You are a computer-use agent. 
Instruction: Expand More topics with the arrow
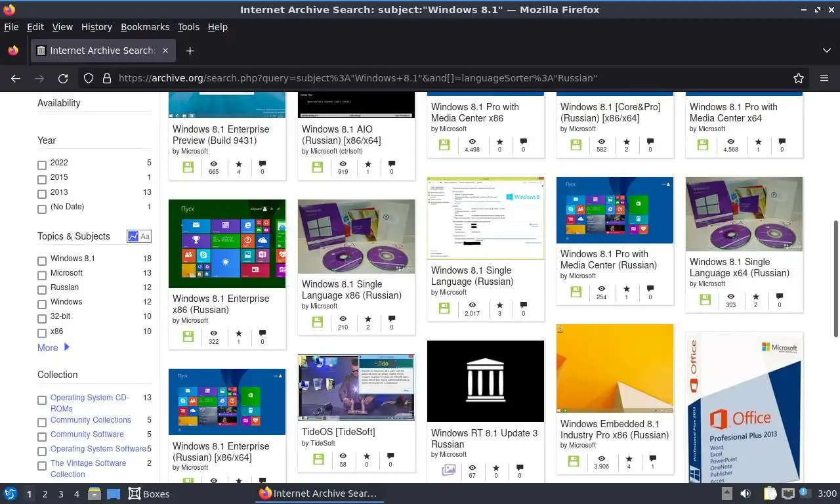pyautogui.click(x=66, y=347)
